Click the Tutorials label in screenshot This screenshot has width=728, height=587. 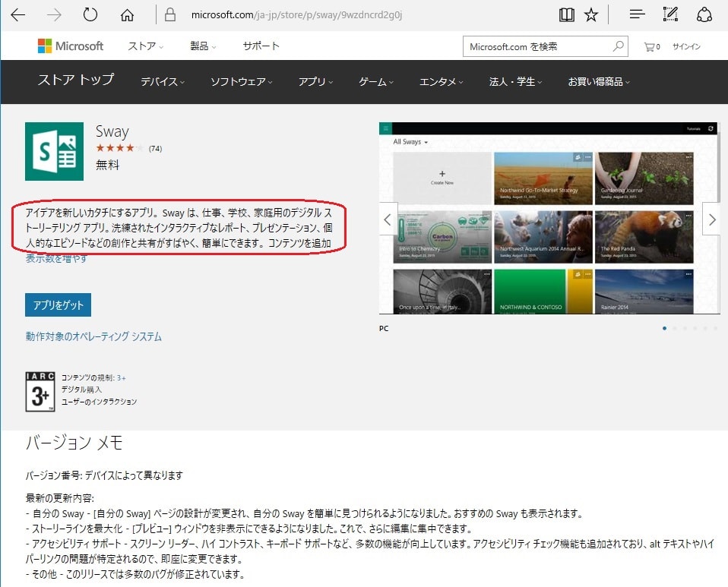(x=693, y=128)
